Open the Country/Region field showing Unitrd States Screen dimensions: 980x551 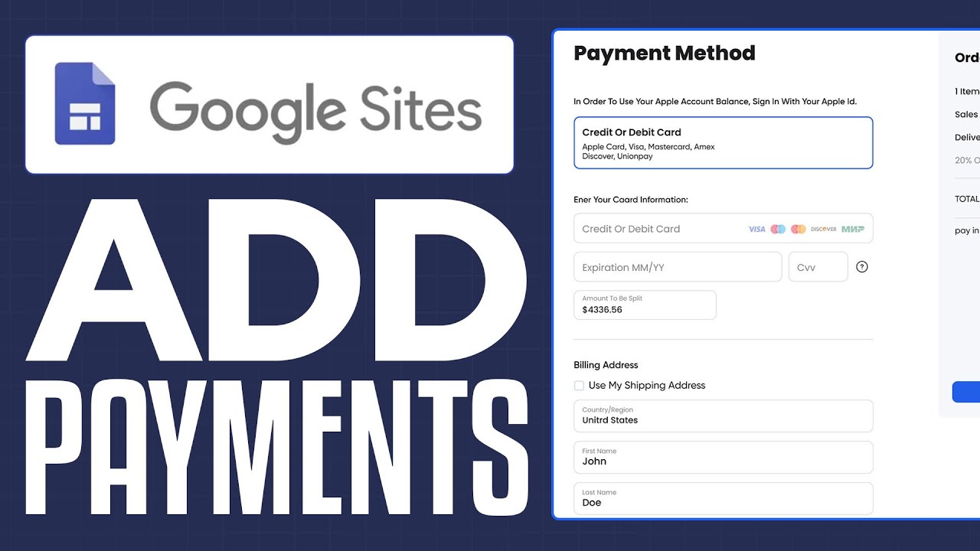724,416
